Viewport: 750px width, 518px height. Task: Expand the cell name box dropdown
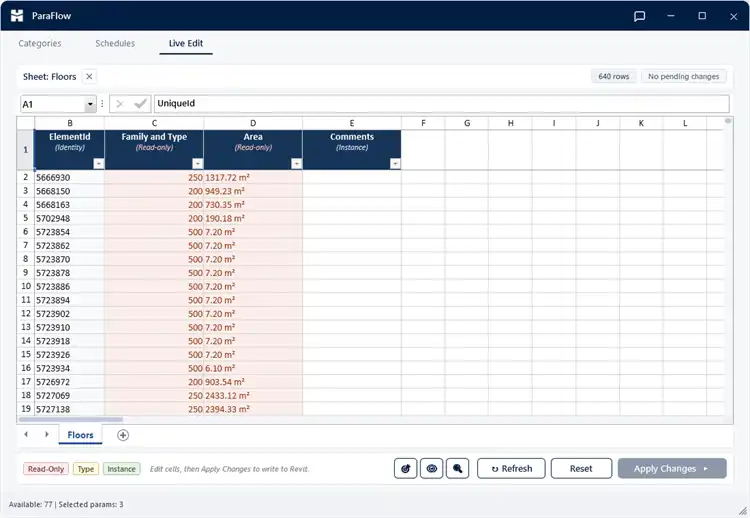(x=90, y=104)
